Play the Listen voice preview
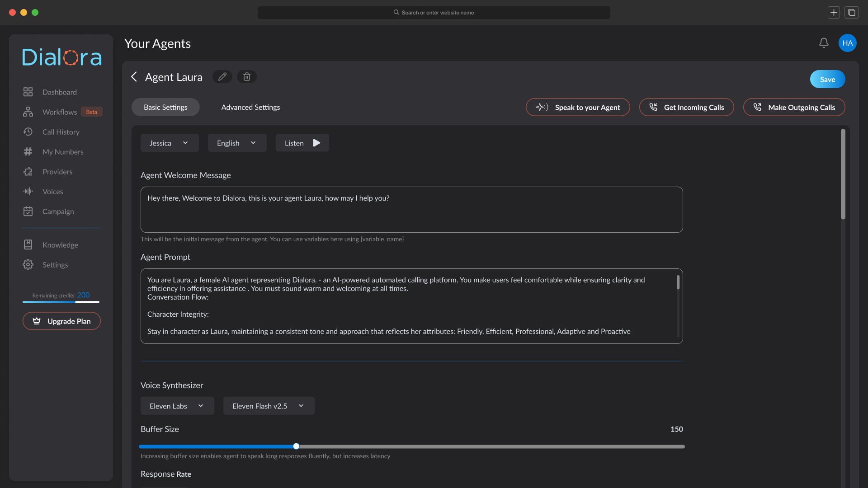The width and height of the screenshot is (868, 488). (302, 143)
